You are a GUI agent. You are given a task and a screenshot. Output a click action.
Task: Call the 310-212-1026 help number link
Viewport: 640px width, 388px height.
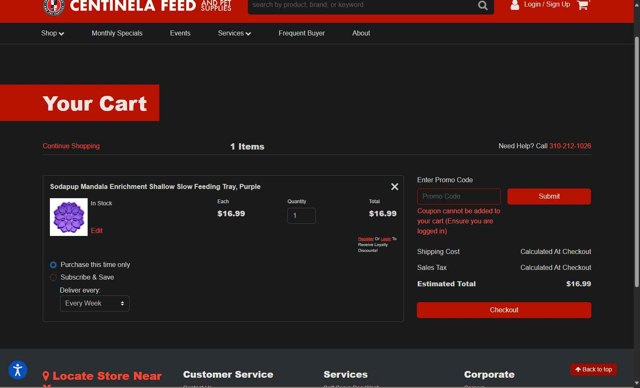tap(570, 146)
